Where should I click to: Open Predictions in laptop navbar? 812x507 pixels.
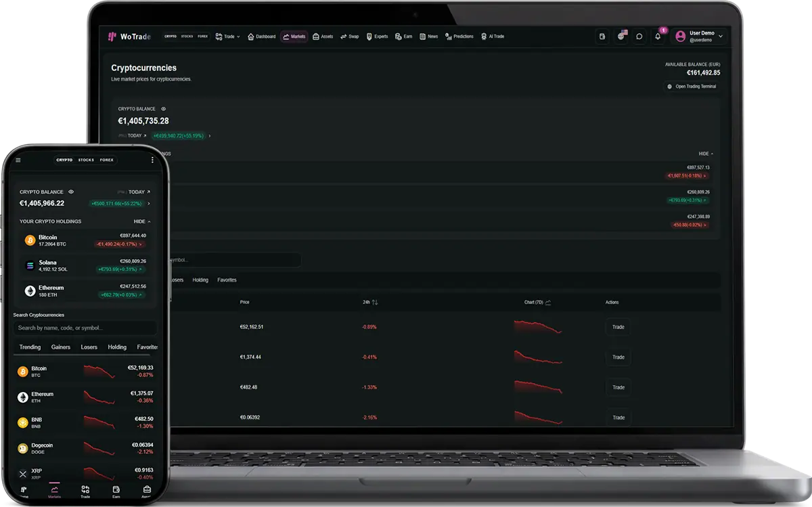click(459, 37)
